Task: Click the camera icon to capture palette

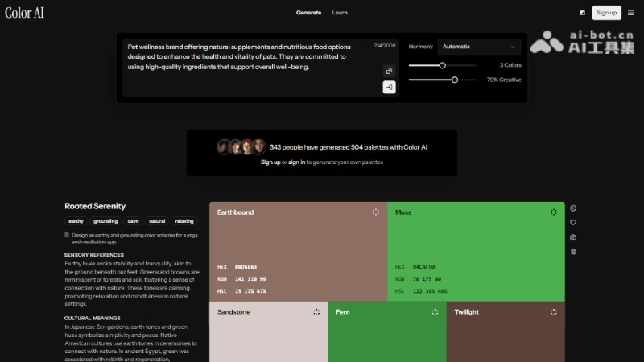Action: (x=573, y=237)
